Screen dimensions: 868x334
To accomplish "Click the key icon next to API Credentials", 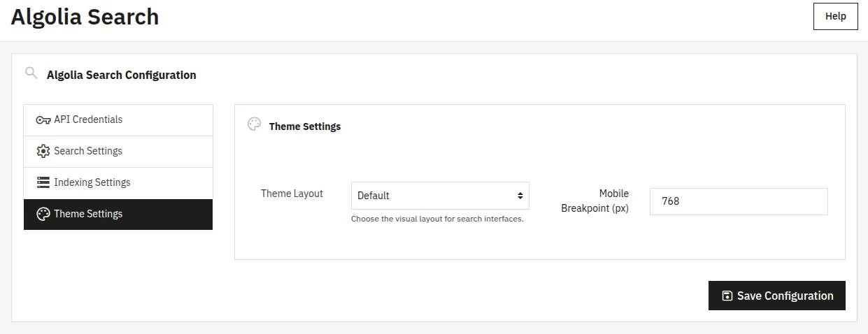I will 43,120.
